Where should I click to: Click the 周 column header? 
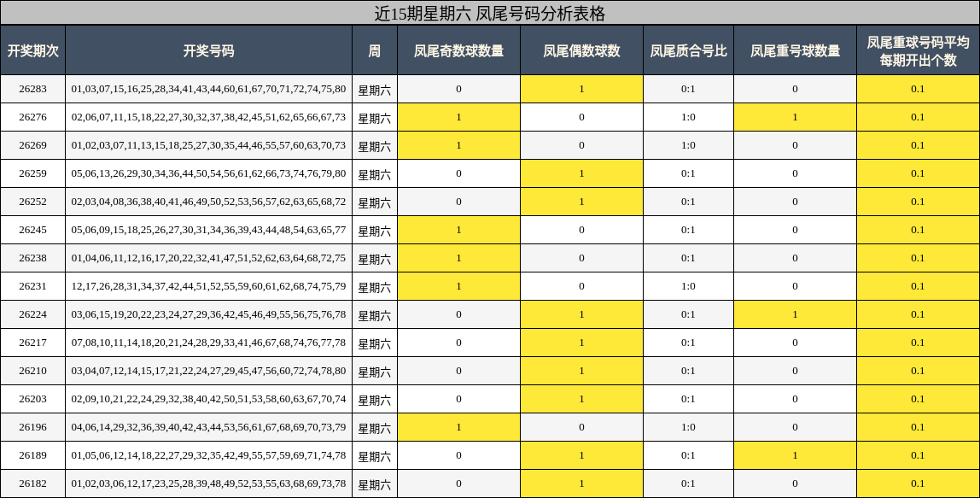click(375, 50)
